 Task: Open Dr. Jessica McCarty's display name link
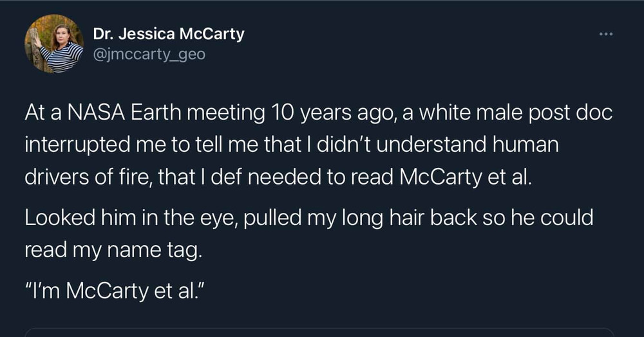click(168, 34)
